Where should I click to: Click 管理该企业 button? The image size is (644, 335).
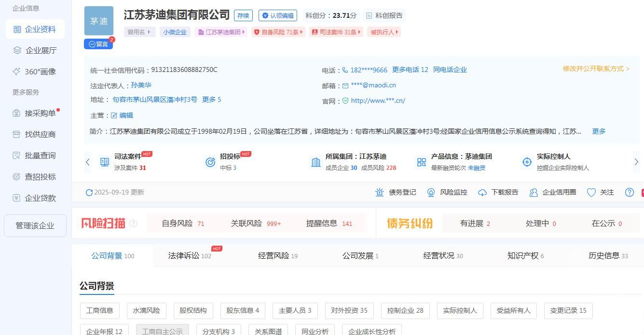35,225
